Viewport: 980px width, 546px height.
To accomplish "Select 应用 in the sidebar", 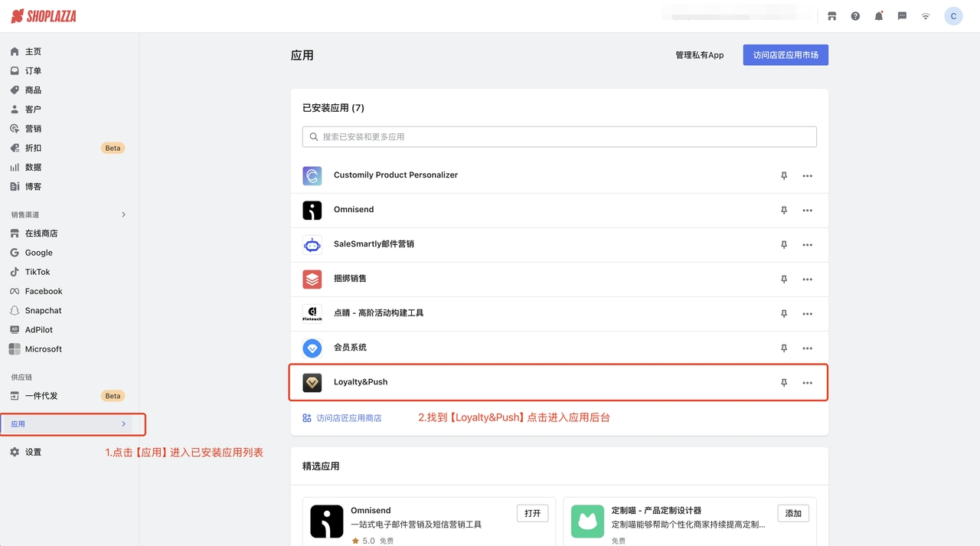I will [x=67, y=423].
